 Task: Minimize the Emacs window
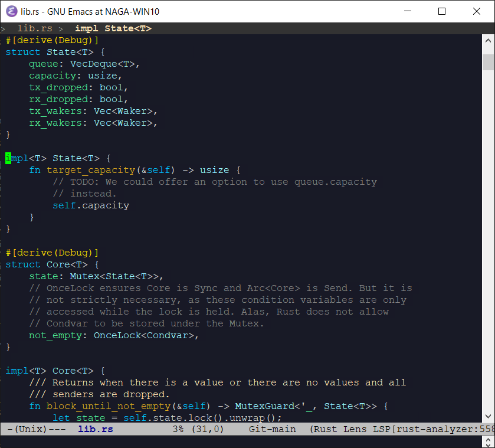pos(408,11)
